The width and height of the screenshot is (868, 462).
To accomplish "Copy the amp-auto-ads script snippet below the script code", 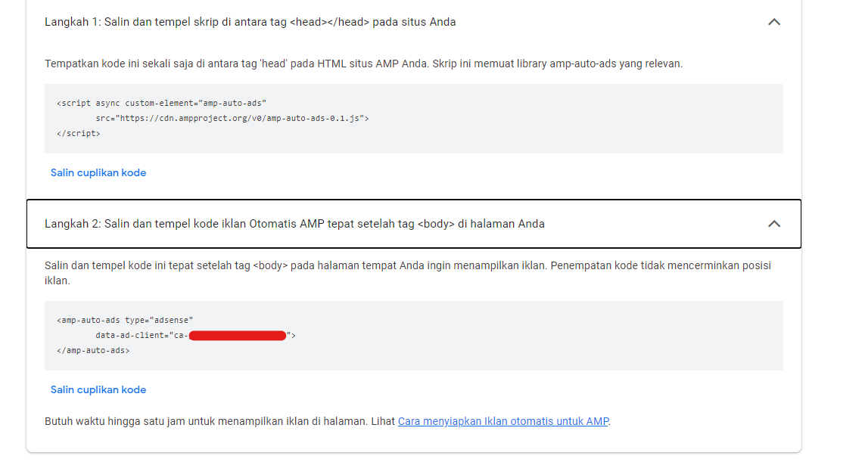I will (x=98, y=172).
